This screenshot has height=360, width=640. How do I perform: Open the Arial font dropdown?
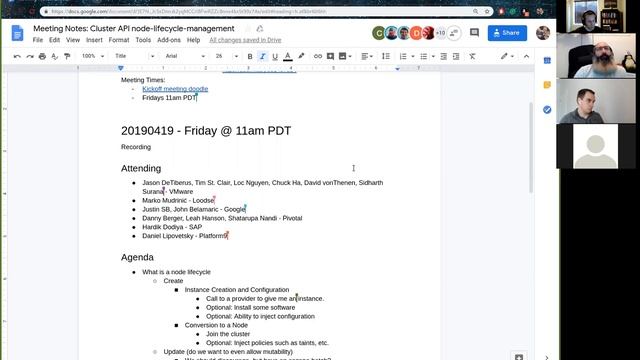click(185, 56)
